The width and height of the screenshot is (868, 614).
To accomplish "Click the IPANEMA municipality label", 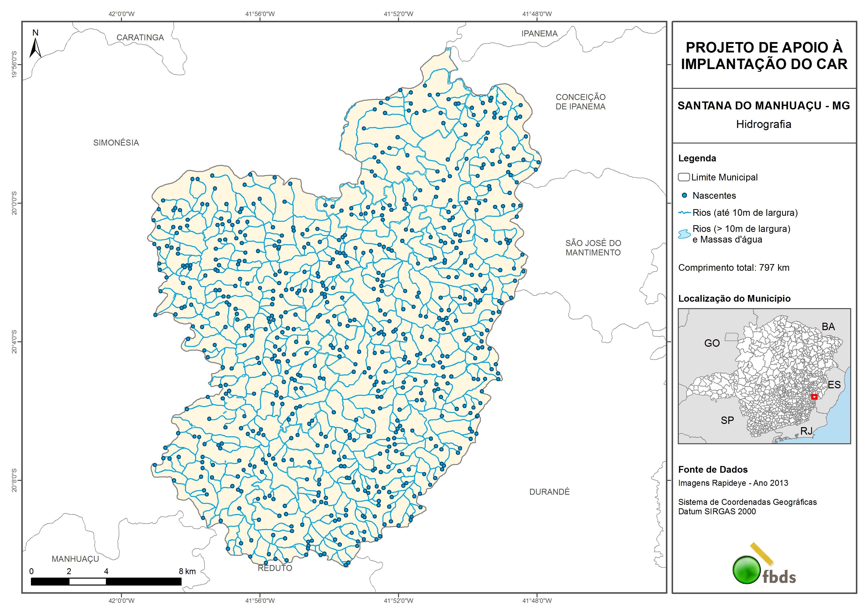I will [x=540, y=34].
